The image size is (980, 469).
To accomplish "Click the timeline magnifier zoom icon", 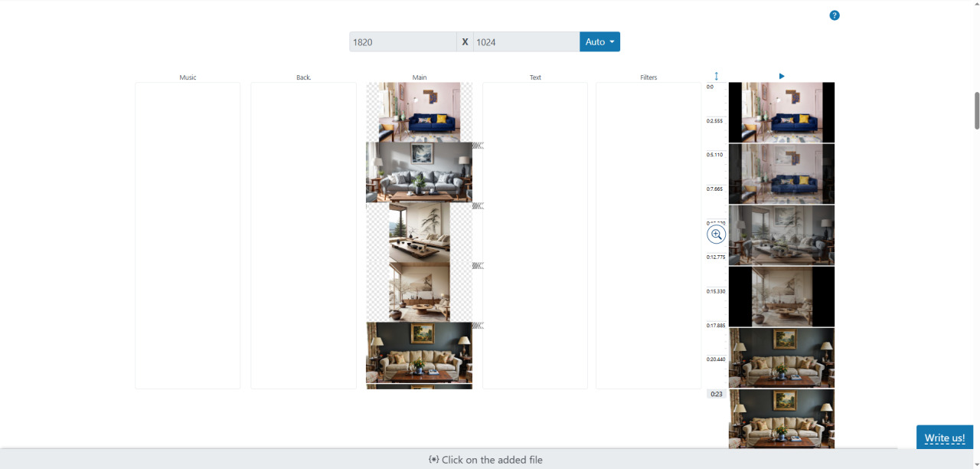I will pos(716,234).
